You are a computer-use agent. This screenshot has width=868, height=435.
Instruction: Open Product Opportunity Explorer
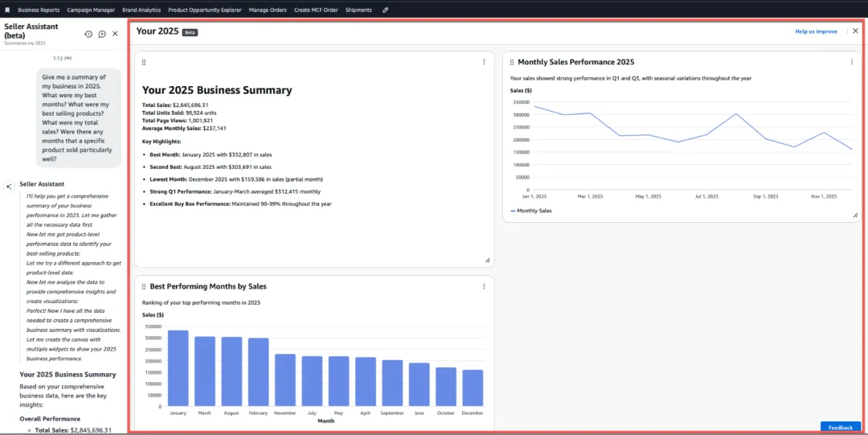(x=204, y=10)
